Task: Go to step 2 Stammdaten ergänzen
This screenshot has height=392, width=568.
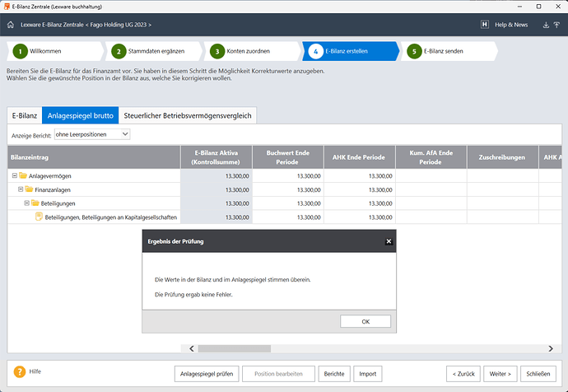Action: (154, 51)
